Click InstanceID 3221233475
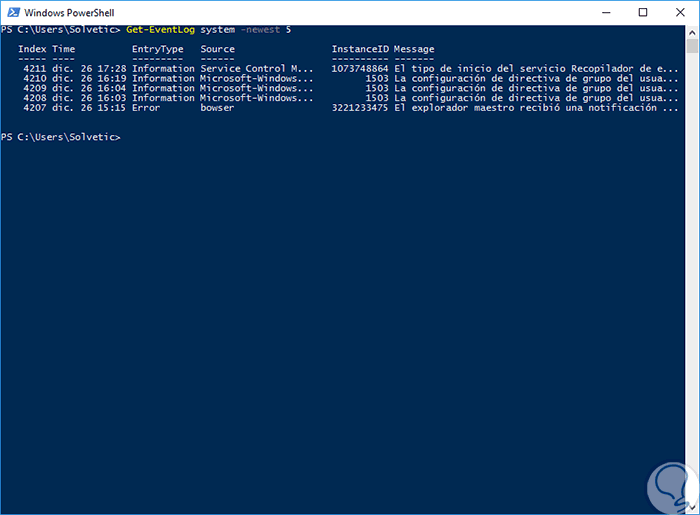Screen dimensions: 700x515 point(360,108)
